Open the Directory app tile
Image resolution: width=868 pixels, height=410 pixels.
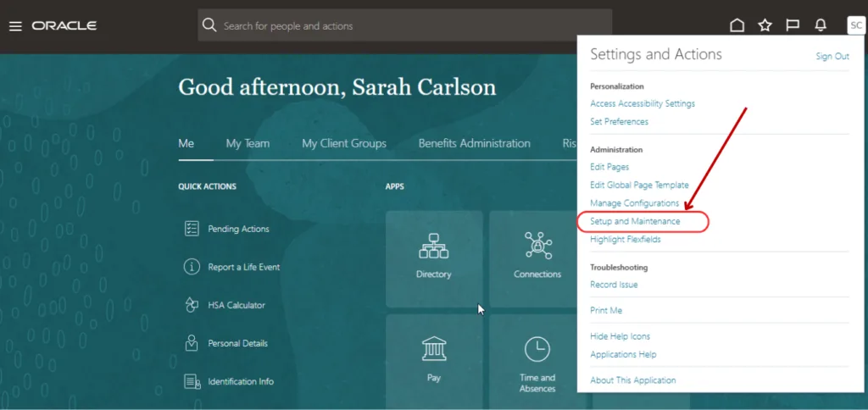[x=434, y=258]
